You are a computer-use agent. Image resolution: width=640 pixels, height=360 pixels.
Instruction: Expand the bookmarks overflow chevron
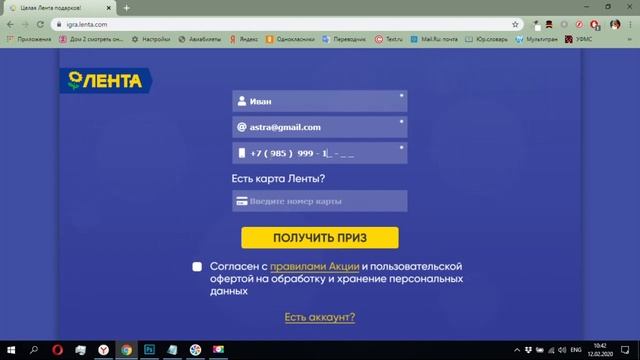coord(629,39)
